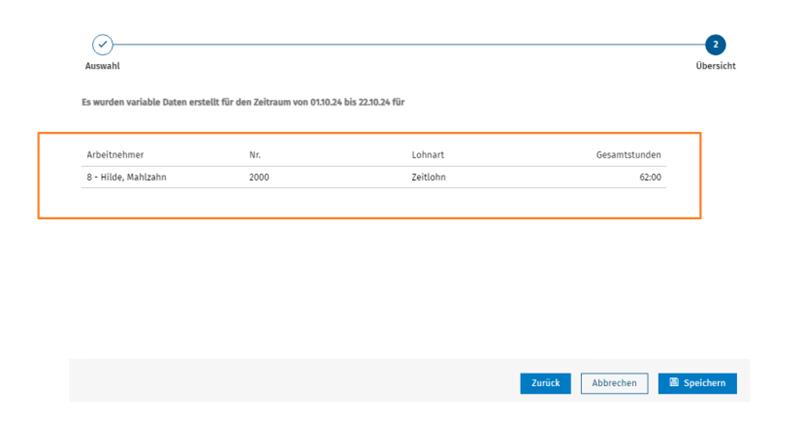Viewport: 800px width, 423px height.
Task: Click the Zeitlohn cell
Action: click(x=429, y=177)
